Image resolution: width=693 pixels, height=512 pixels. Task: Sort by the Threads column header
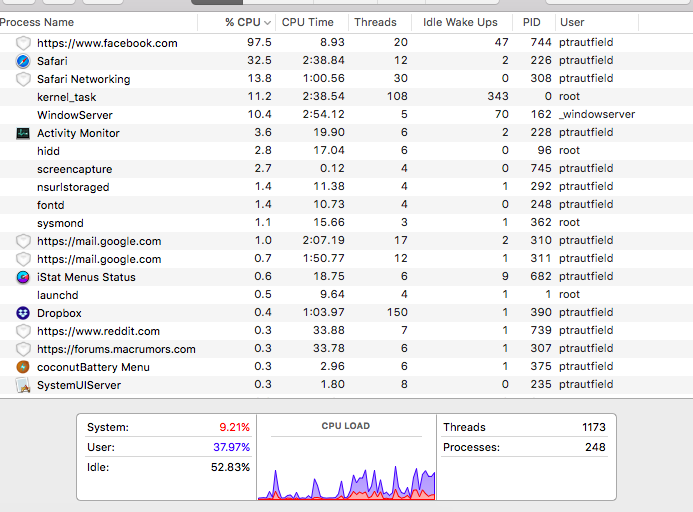(375, 22)
